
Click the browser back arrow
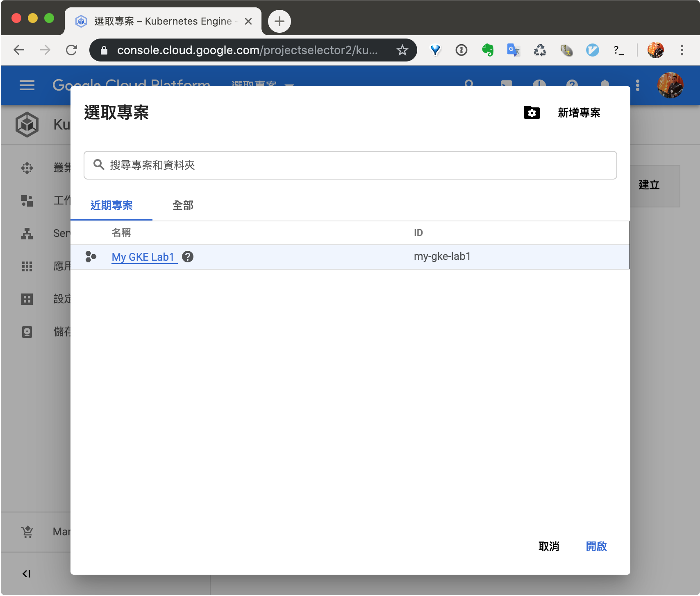pyautogui.click(x=19, y=50)
